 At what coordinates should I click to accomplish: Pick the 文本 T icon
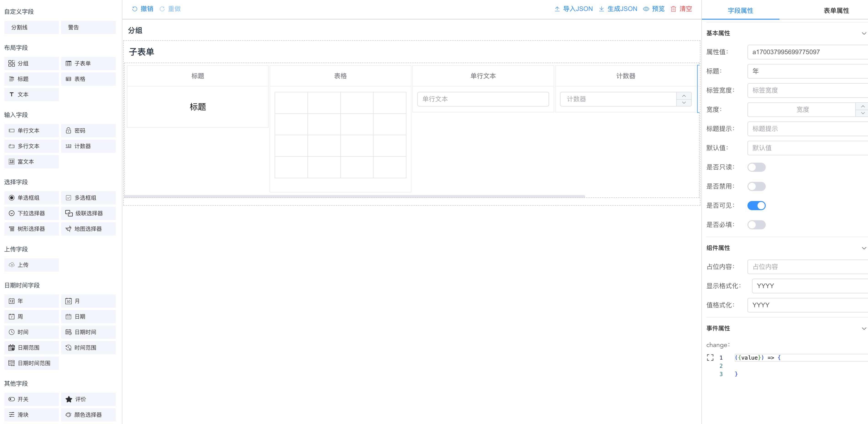(11, 94)
